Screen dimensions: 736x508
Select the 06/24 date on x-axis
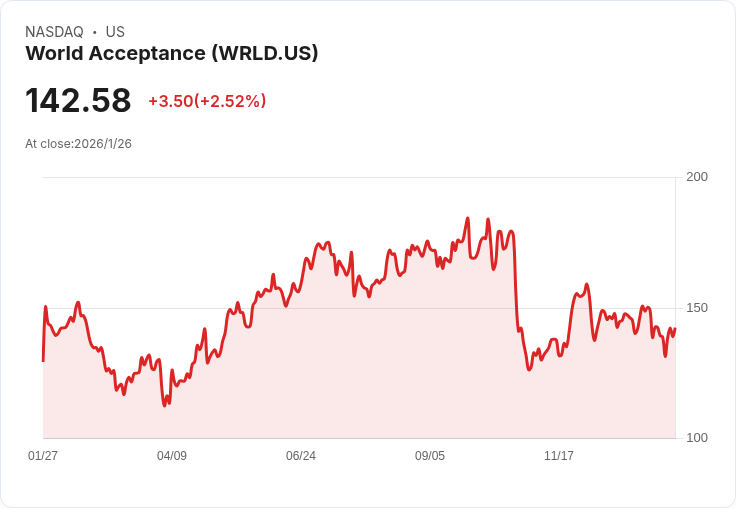(301, 455)
